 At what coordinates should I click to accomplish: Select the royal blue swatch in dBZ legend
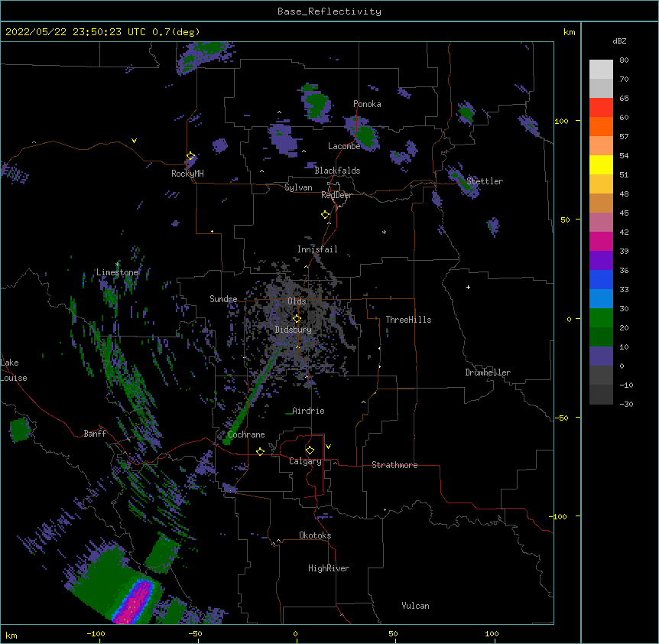601,279
